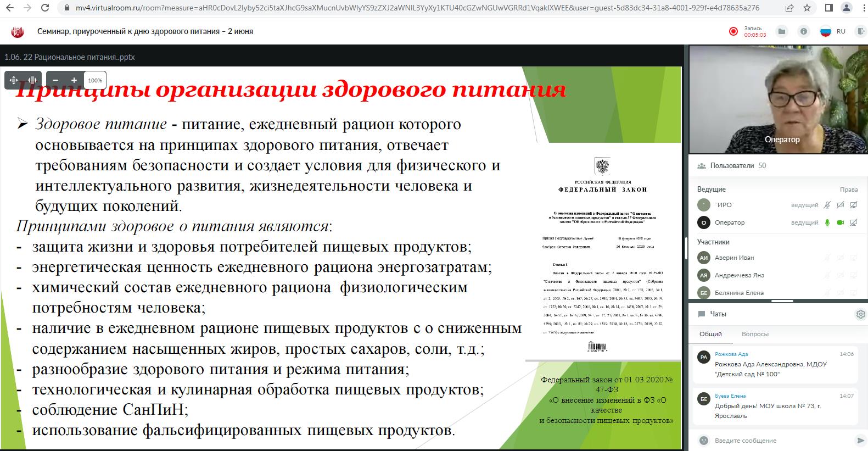
Task: Click the webinar title Семинар, приуроченный к дню здорового питания
Action: tap(145, 31)
